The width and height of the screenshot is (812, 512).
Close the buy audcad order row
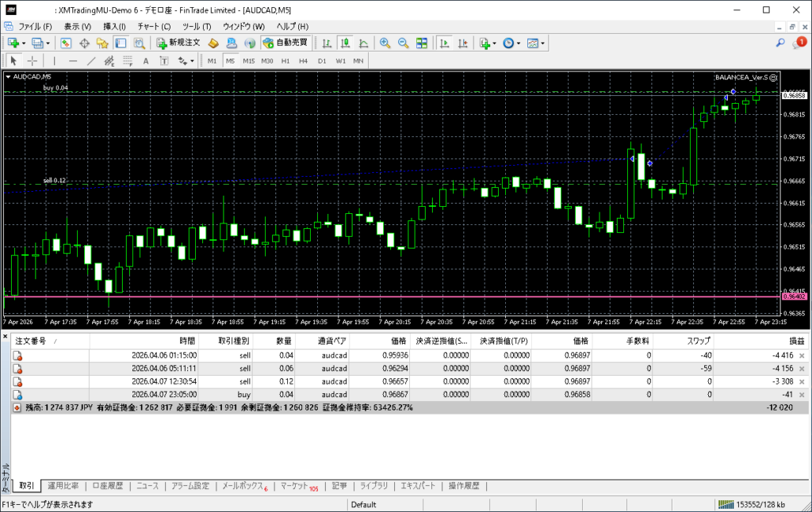coord(801,394)
